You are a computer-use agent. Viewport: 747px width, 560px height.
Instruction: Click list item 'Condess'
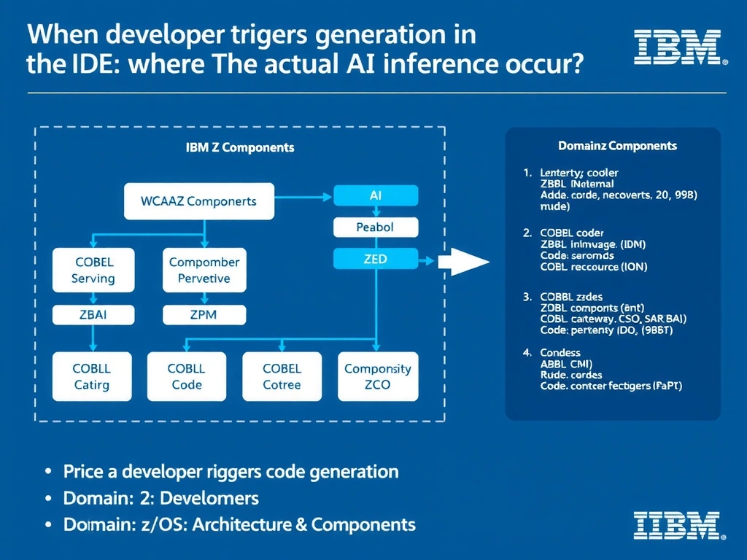point(560,352)
